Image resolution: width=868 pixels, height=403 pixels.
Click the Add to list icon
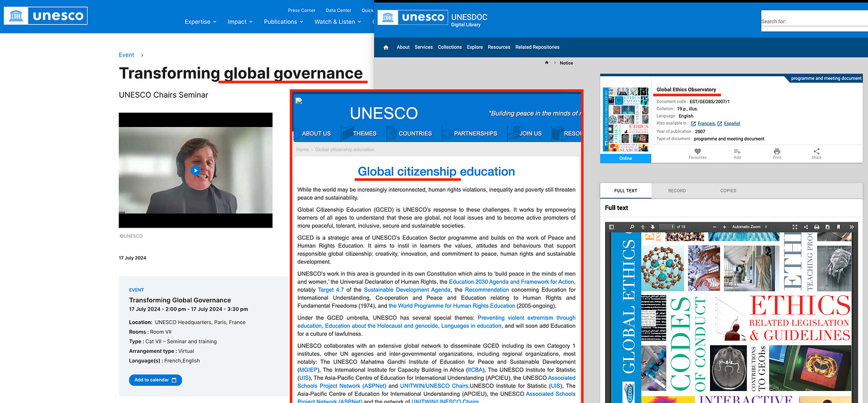click(x=737, y=151)
